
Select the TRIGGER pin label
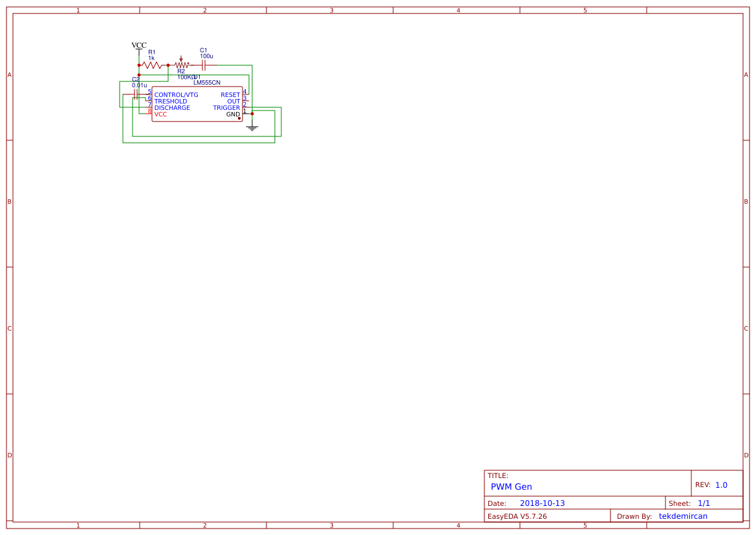[226, 107]
